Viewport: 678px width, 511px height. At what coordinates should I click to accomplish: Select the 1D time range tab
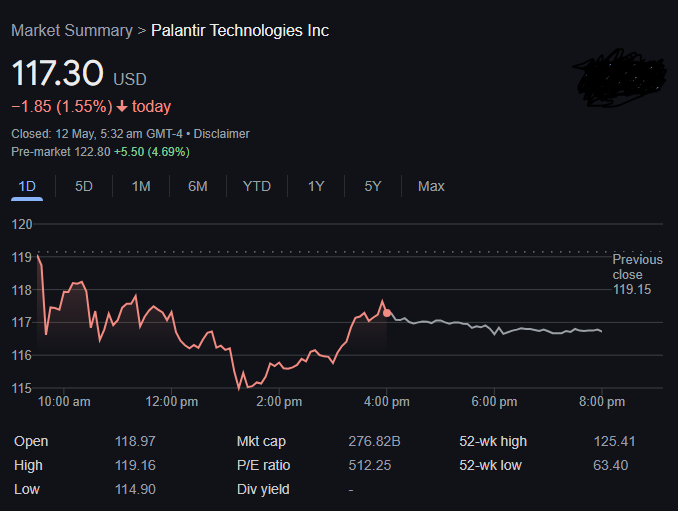(x=27, y=186)
